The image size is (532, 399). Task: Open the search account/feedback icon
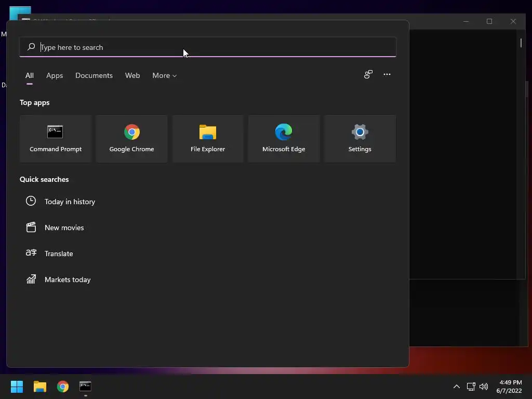coord(368,74)
